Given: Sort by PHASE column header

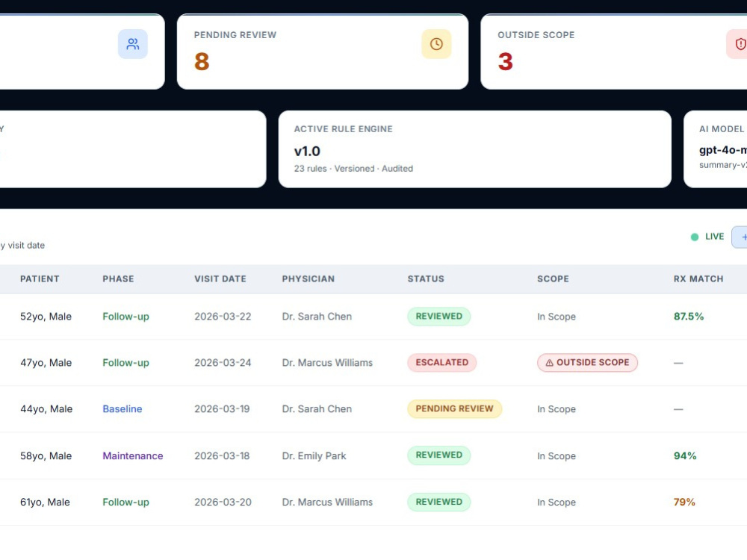Looking at the screenshot, I should (x=118, y=279).
